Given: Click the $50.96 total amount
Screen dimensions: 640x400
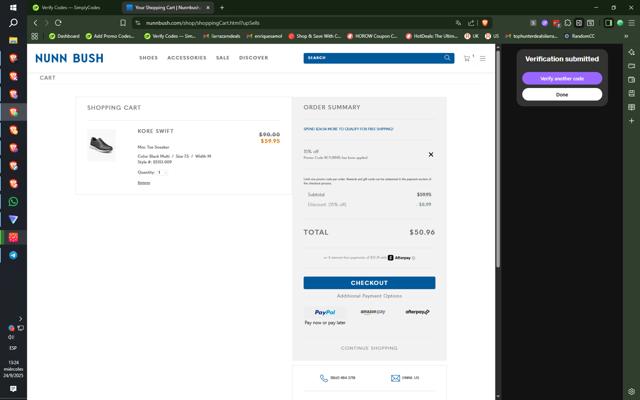Looking at the screenshot, I should coord(422,232).
